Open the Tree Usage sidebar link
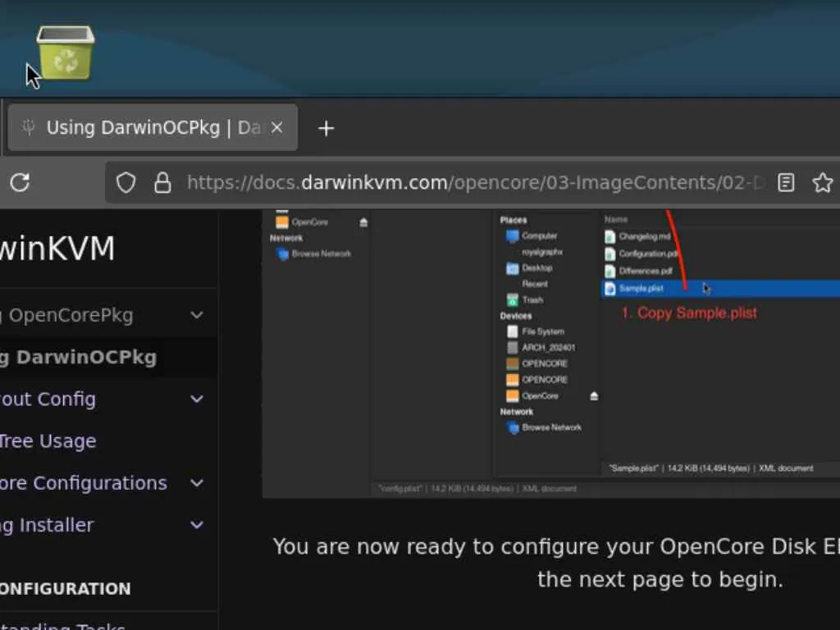 [x=48, y=441]
